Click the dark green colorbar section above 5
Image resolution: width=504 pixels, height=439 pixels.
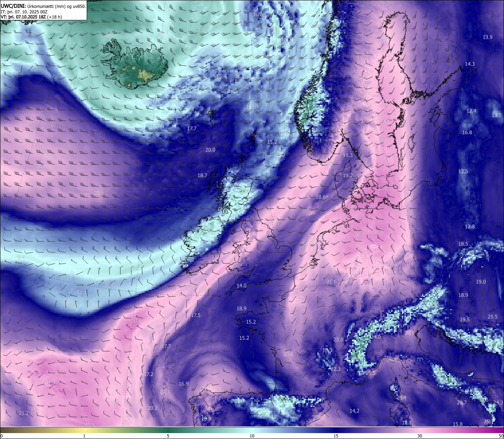[168, 430]
